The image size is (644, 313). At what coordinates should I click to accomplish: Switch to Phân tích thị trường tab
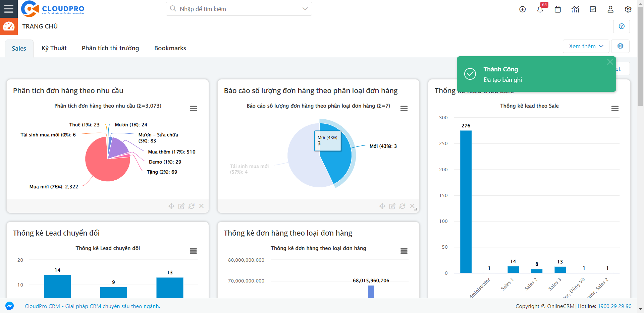[x=110, y=48]
